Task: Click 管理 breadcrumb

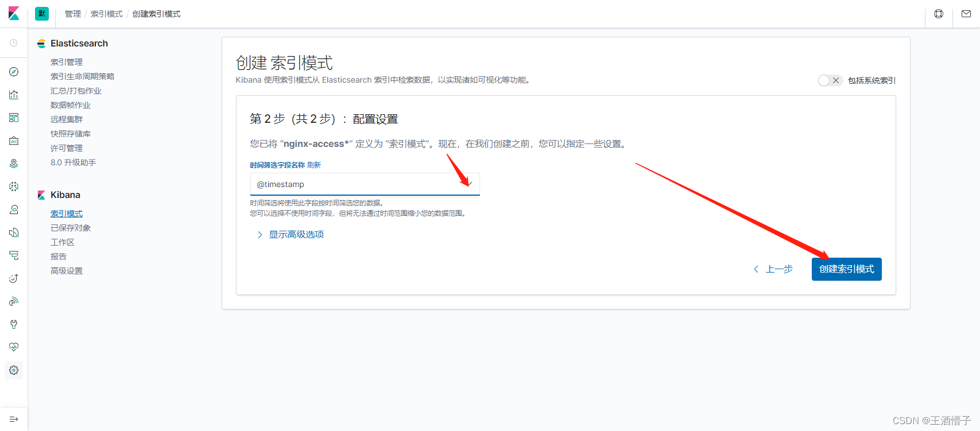Action: pos(73,14)
